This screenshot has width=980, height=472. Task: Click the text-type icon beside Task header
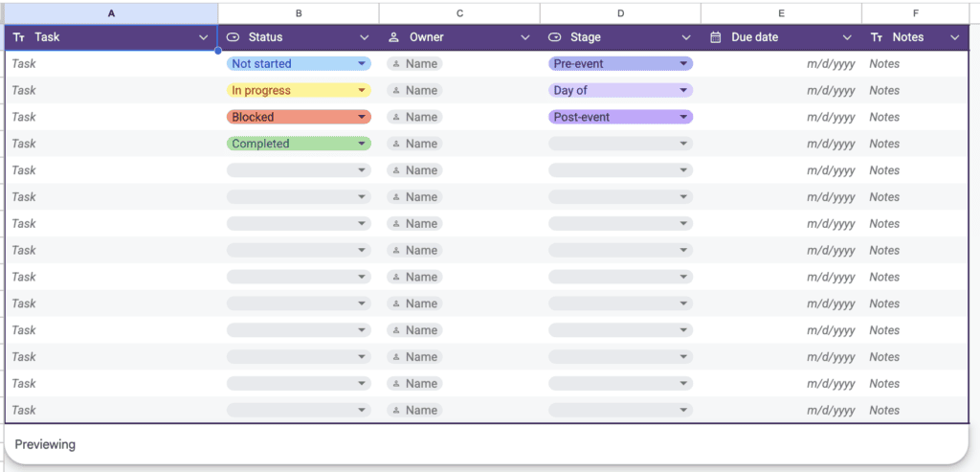click(x=19, y=37)
